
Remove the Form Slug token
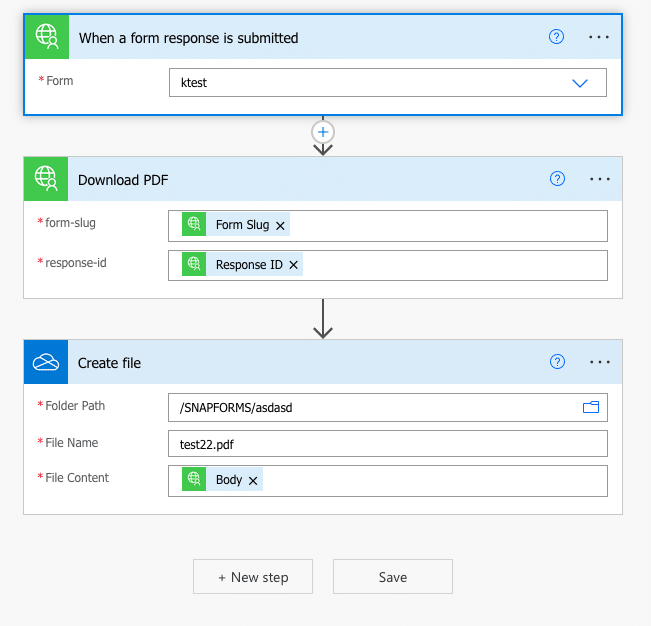281,226
